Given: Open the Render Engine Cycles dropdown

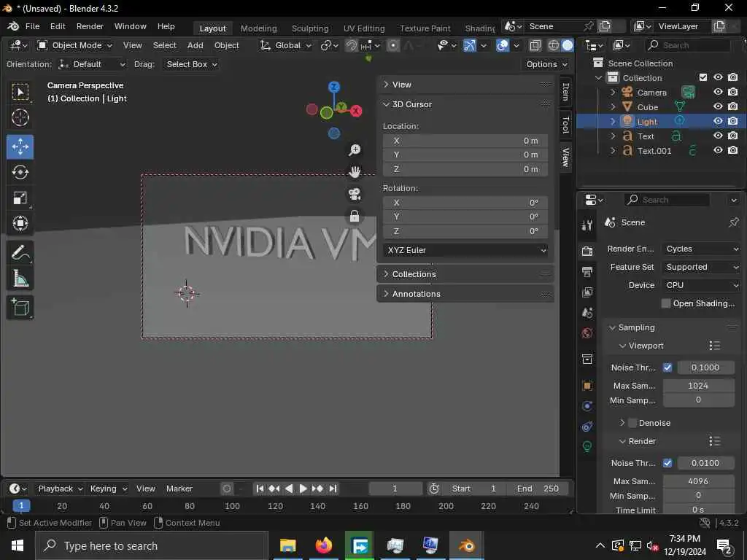Looking at the screenshot, I should pos(701,249).
